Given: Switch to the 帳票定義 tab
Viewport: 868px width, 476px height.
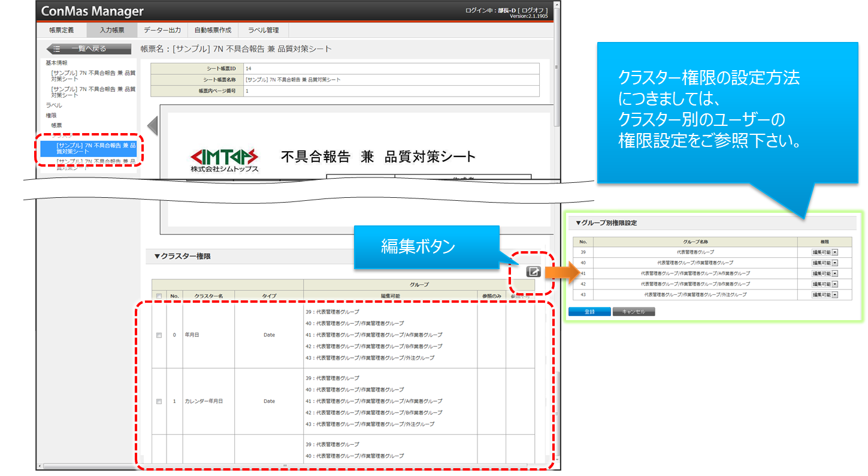Looking at the screenshot, I should click(62, 30).
